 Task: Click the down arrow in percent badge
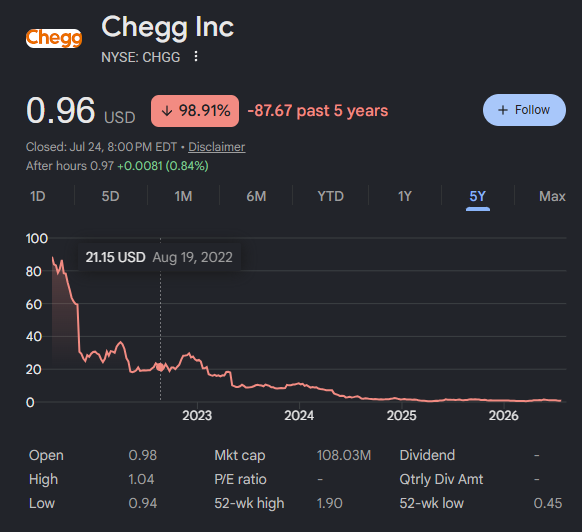[x=167, y=111]
